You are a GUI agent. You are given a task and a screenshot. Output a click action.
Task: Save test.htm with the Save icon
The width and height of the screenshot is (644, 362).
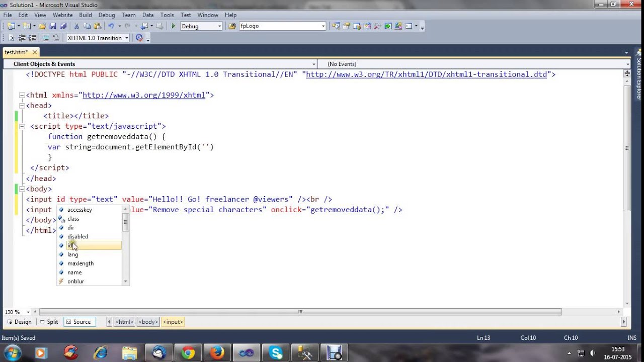pyautogui.click(x=53, y=26)
